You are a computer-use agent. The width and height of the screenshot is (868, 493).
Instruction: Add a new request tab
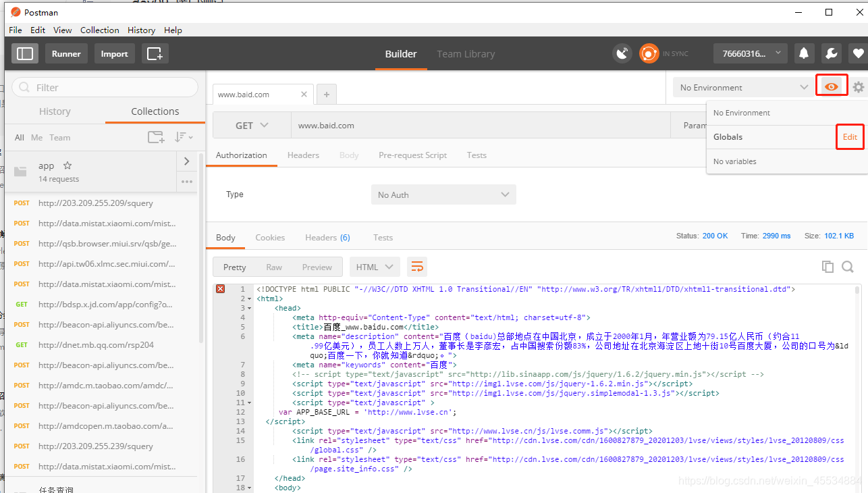tap(326, 95)
